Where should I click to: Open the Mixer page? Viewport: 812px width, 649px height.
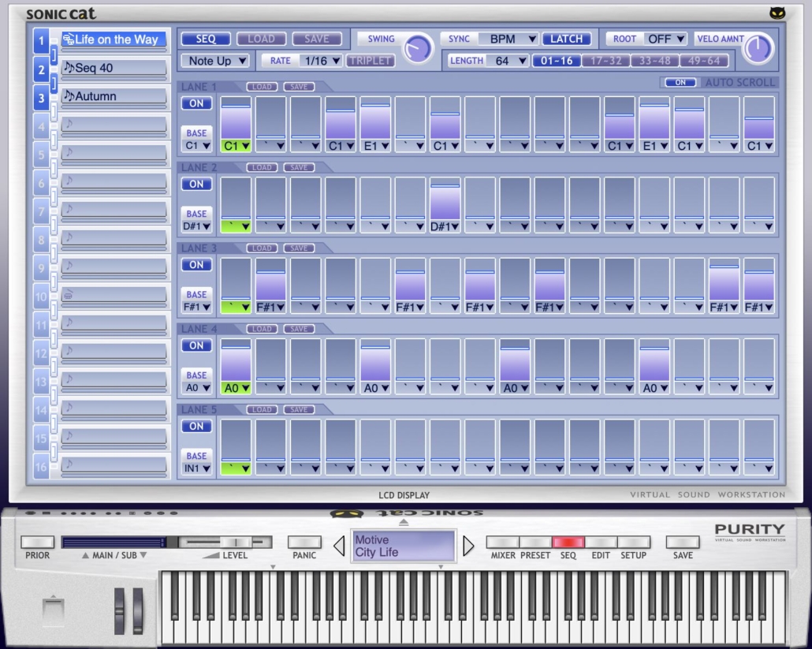point(504,543)
